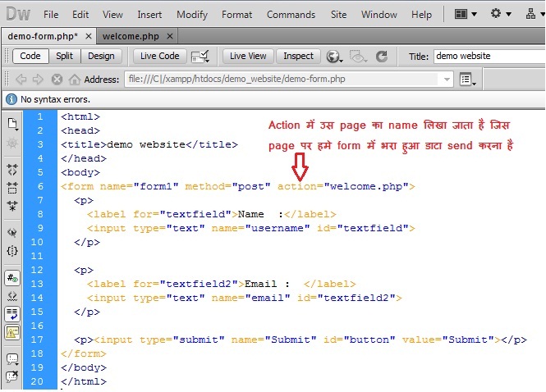Screen dimensions: 546x392
Task: Click line number 17 in gutter
Action: pyautogui.click(x=37, y=340)
